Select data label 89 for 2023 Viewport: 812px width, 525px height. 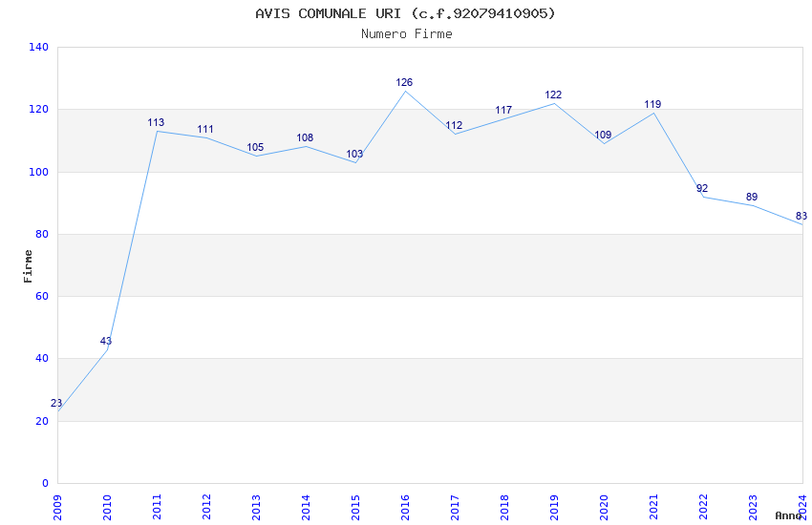click(x=752, y=197)
